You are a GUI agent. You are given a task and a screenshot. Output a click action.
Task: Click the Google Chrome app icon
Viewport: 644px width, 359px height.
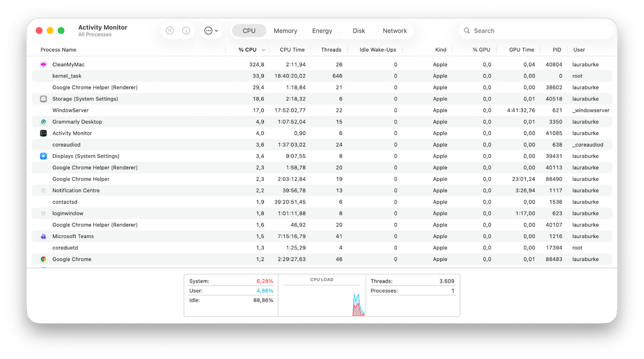click(43, 259)
